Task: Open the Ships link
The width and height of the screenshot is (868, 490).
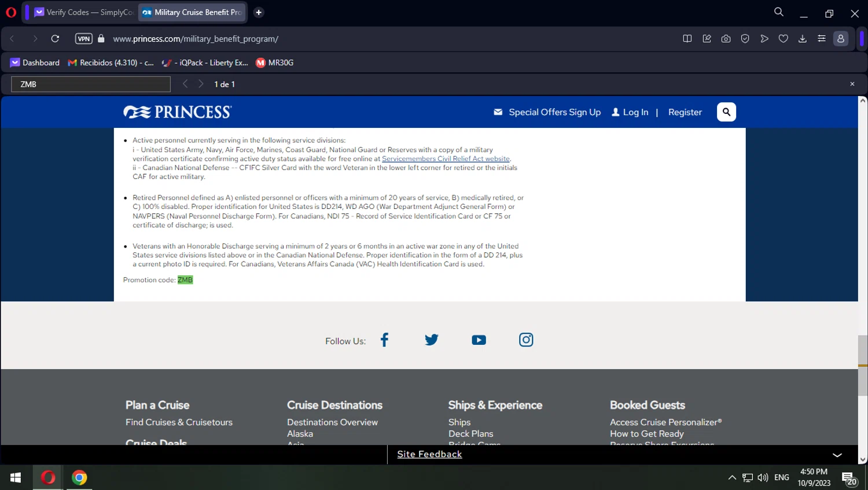Action: (x=459, y=422)
